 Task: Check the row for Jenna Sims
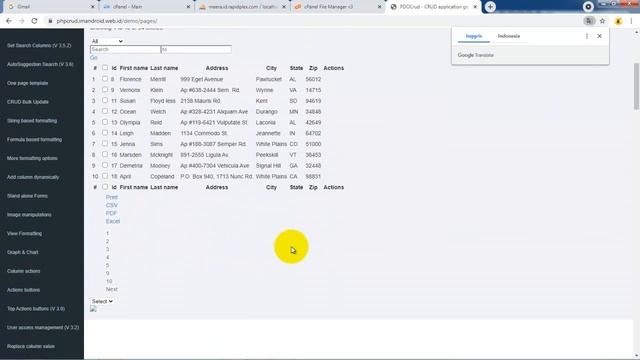point(105,144)
